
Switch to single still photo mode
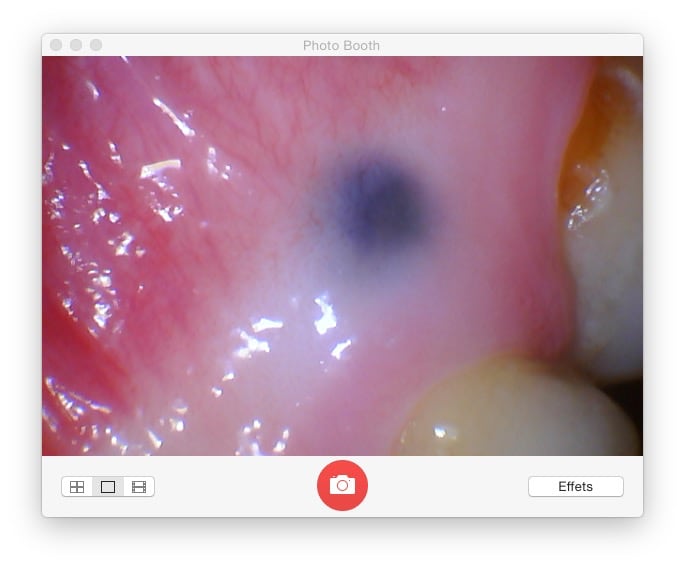[108, 487]
